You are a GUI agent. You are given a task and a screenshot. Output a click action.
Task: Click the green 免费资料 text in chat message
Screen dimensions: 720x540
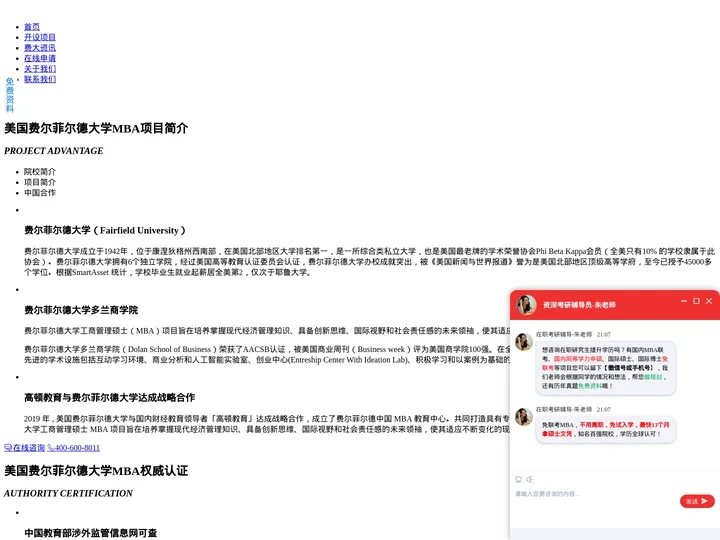coord(590,386)
